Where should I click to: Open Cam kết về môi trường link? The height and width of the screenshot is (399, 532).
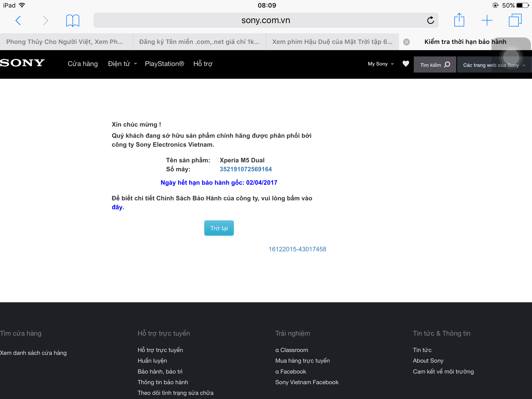(x=443, y=371)
